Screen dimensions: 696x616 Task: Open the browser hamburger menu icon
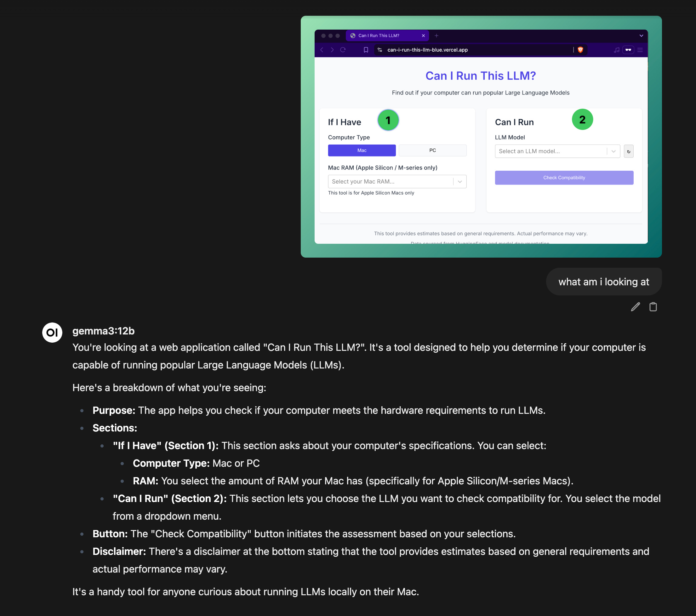[x=640, y=50]
